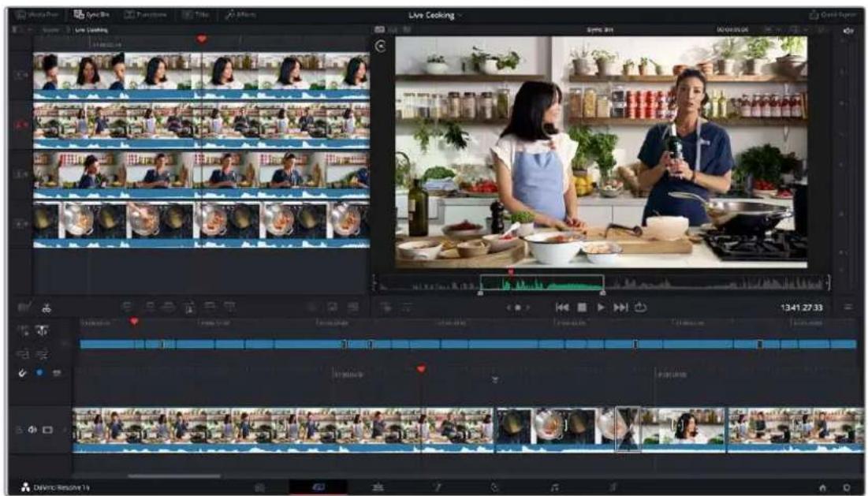Click the green waveform in viewer scrubber
Image resolution: width=868 pixels, height=496 pixels.
point(542,283)
